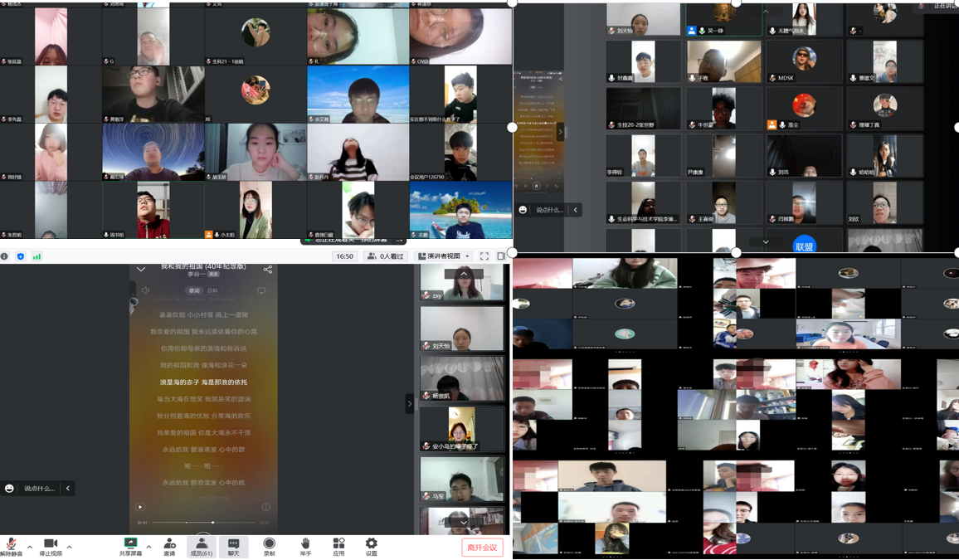The height and width of the screenshot is (560, 959).
Task: Stop video with the camera button
Action: (50, 545)
